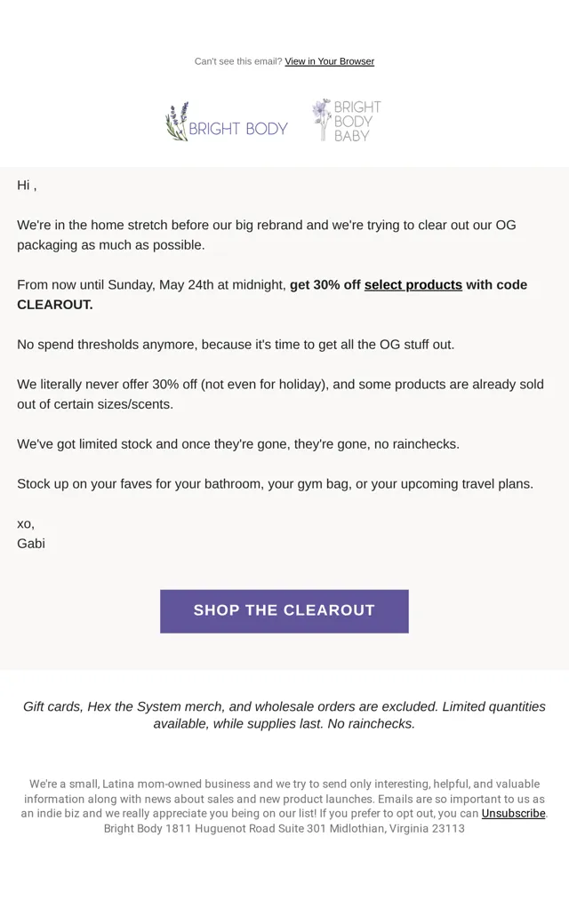Screen dimensions: 569x924
Task: Click the lavender sprig icon in Bright Body logo
Action: 176,122
